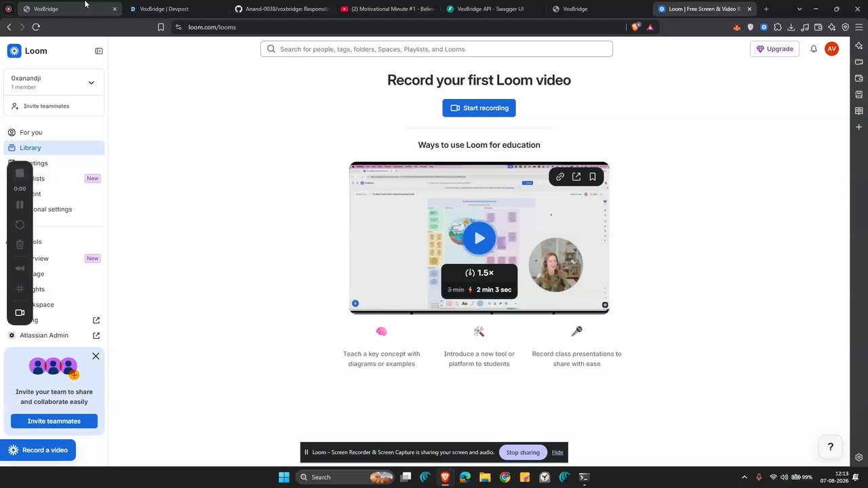Screen dimensions: 868x488
Task: Bookmark the education video from the thumbnail
Action: click(x=593, y=177)
